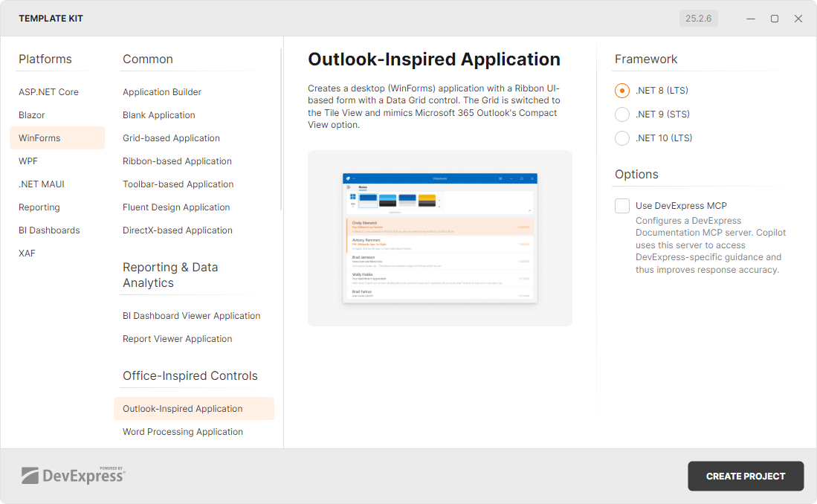Click the Platforms heading

pos(45,59)
